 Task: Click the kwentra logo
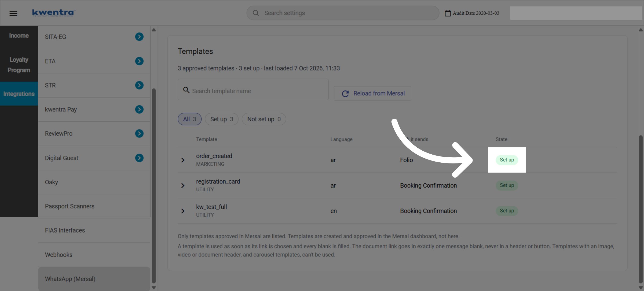coord(53,13)
